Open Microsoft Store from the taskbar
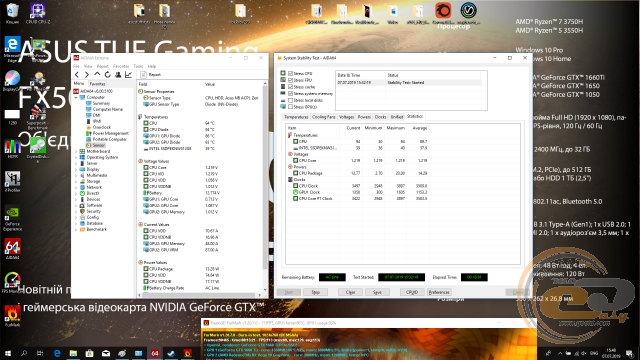The width and height of the screenshot is (640, 360). pos(89,353)
